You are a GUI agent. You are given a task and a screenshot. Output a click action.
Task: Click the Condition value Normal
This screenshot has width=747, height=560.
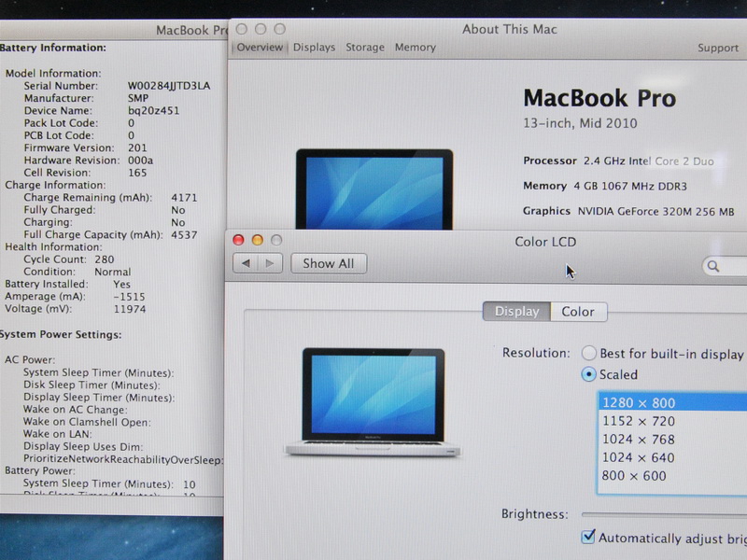112,272
